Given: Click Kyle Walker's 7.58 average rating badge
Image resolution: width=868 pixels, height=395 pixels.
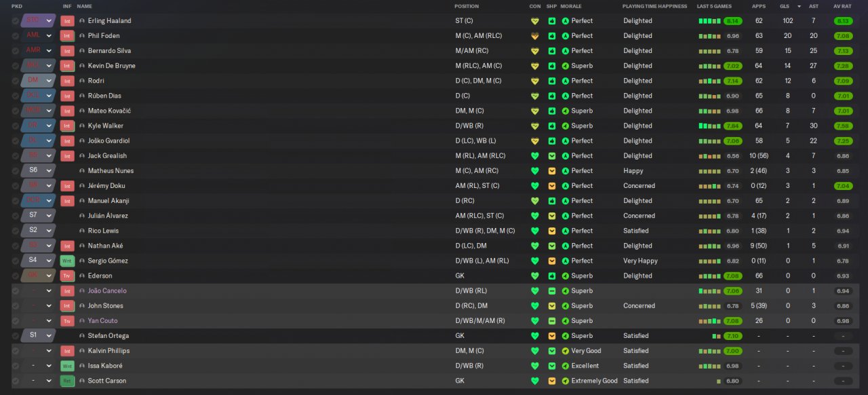Looking at the screenshot, I should 843,126.
